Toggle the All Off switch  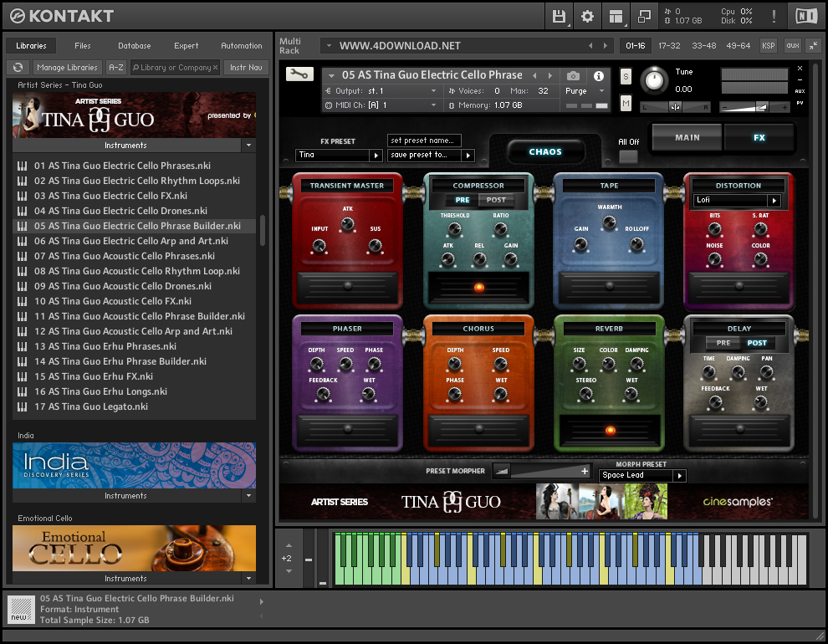point(628,156)
